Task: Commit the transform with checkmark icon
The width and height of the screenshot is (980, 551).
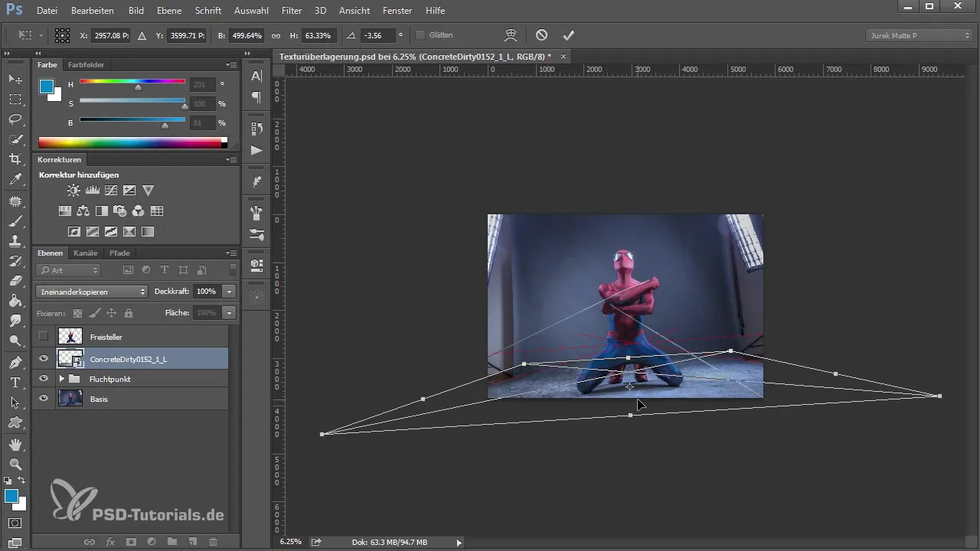Action: [568, 35]
